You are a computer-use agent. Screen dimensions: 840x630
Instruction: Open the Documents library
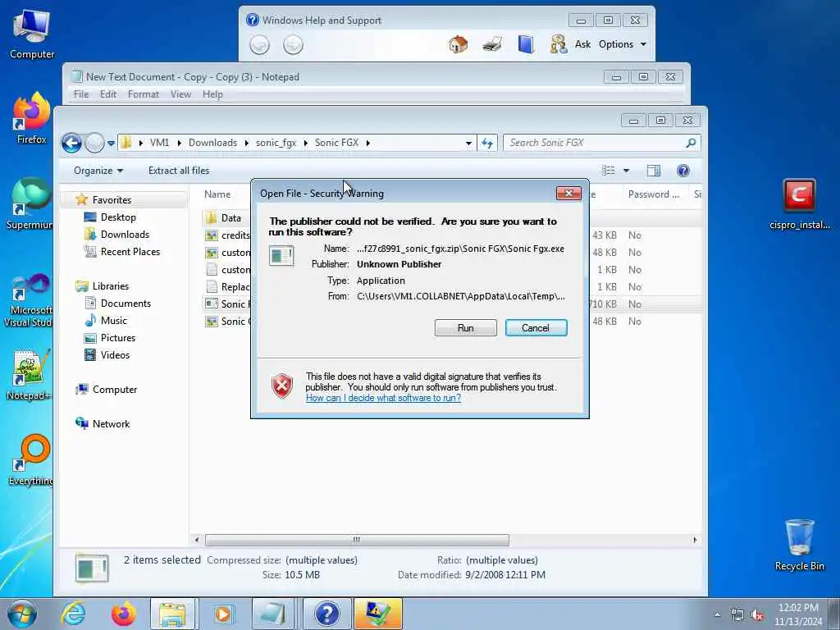[x=126, y=304]
